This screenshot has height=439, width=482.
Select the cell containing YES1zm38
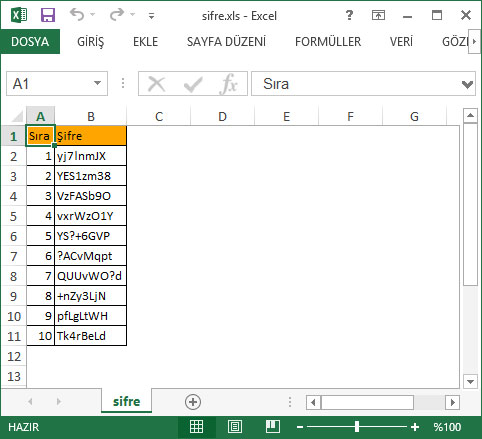click(90, 176)
